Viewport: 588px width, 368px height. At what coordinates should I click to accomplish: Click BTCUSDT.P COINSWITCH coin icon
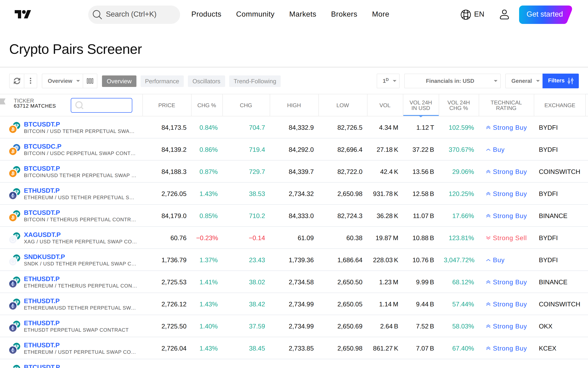14,172
